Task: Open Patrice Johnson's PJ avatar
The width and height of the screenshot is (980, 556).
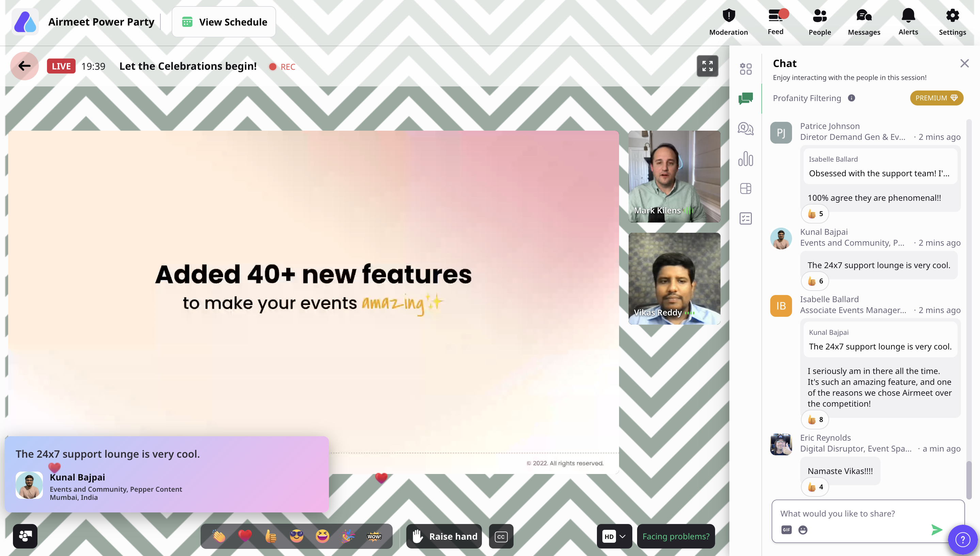Action: point(781,132)
